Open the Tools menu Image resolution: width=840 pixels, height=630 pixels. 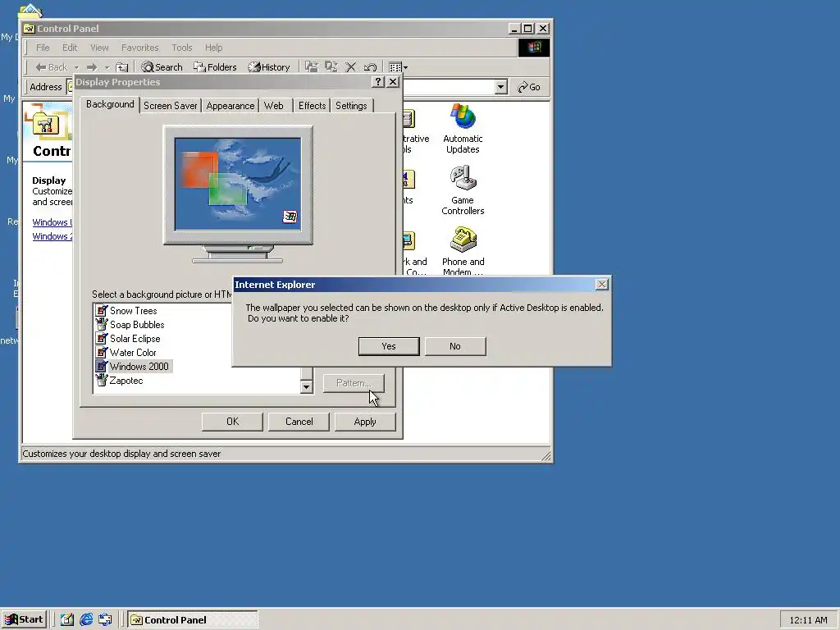click(x=181, y=48)
